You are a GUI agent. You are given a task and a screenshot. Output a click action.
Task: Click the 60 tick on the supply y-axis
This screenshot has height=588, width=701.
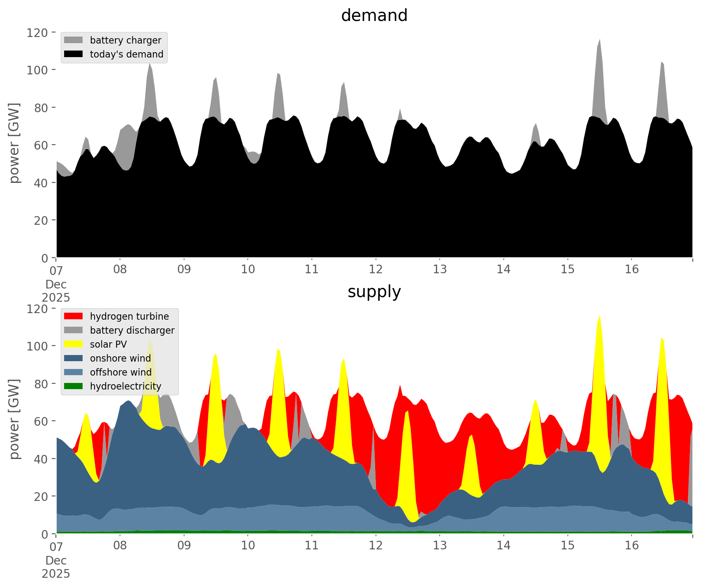[x=41, y=421]
